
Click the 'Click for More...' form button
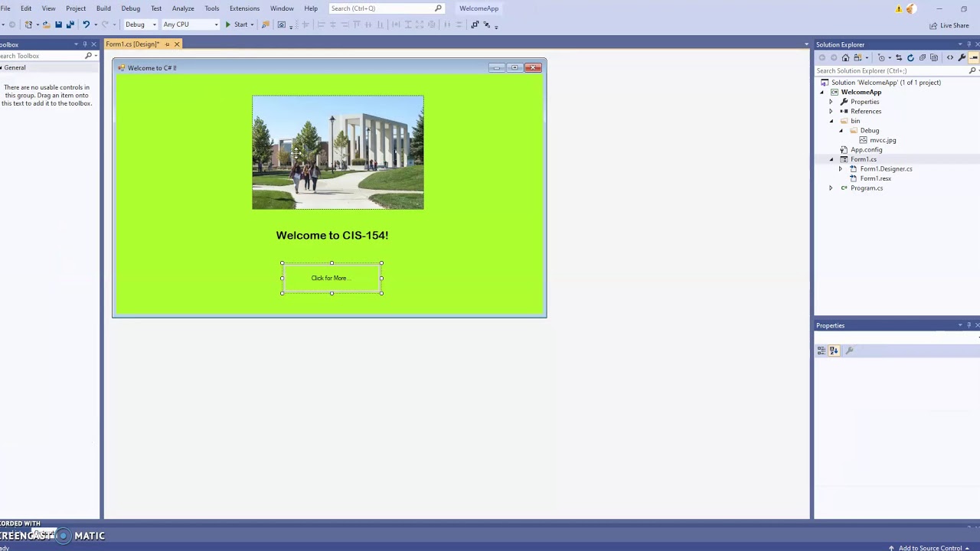(332, 279)
